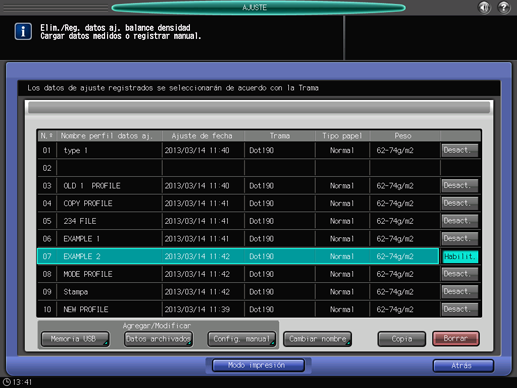Select row 06 EXAMPLE 1
The image size is (517, 388).
(x=238, y=239)
